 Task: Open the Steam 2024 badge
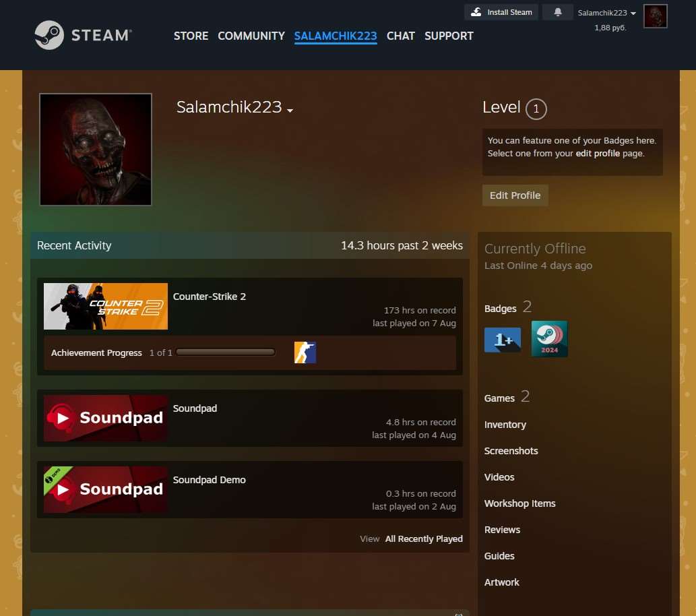pos(549,338)
